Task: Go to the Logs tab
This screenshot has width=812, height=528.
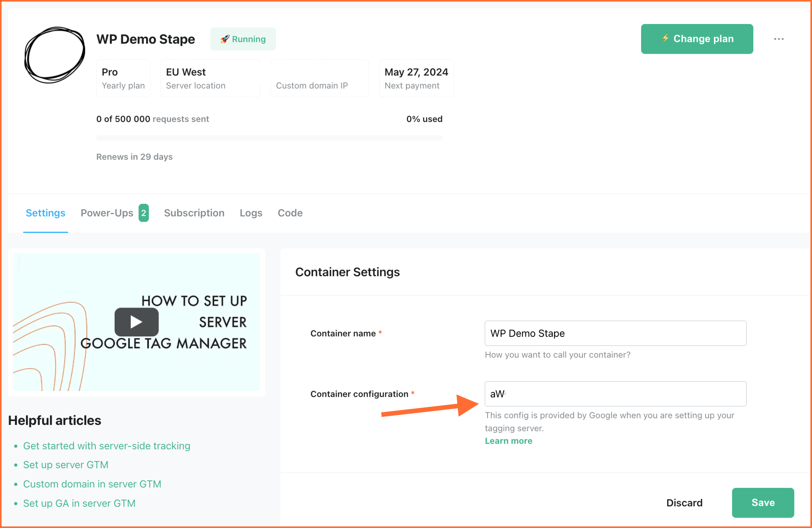Action: point(251,213)
